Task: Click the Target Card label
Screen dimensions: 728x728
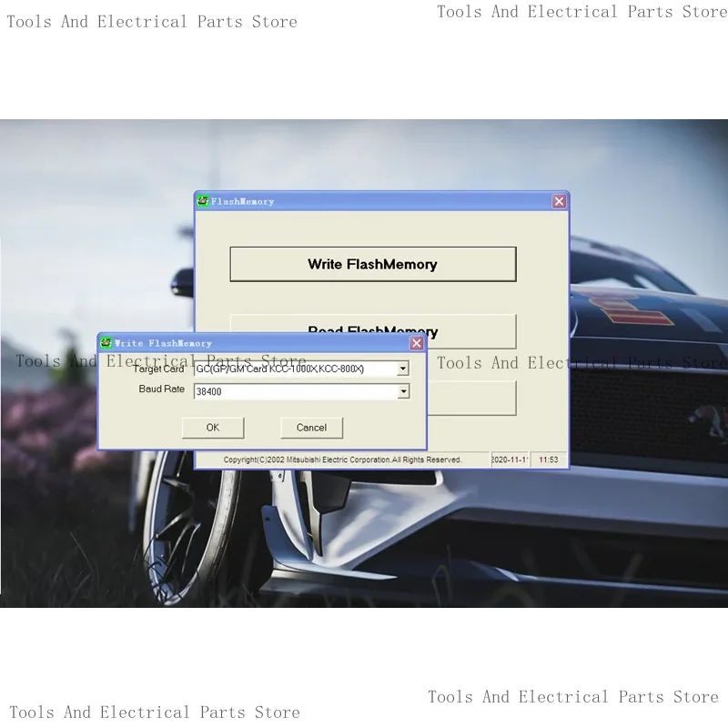Action: [158, 369]
